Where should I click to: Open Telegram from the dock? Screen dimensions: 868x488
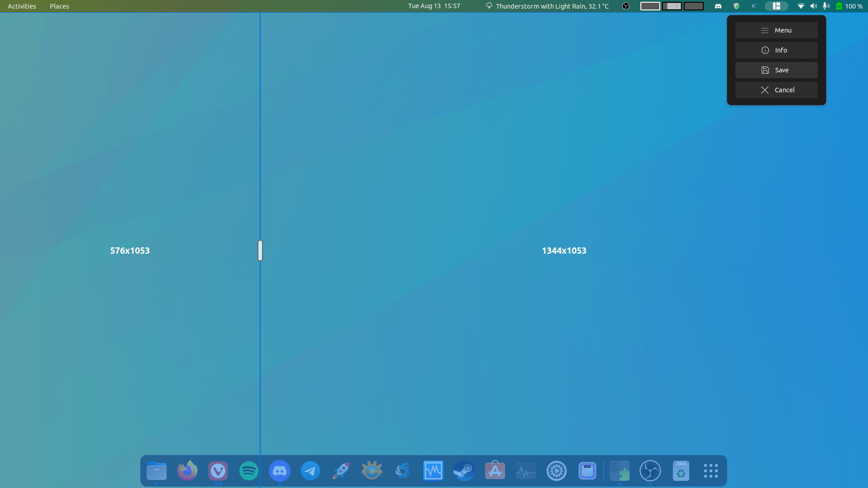click(x=310, y=471)
